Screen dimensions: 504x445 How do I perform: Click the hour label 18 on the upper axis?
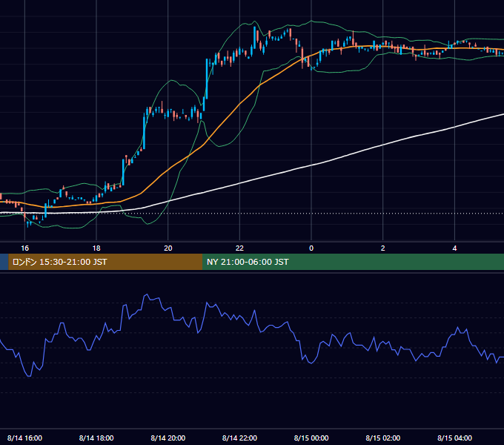(96, 248)
